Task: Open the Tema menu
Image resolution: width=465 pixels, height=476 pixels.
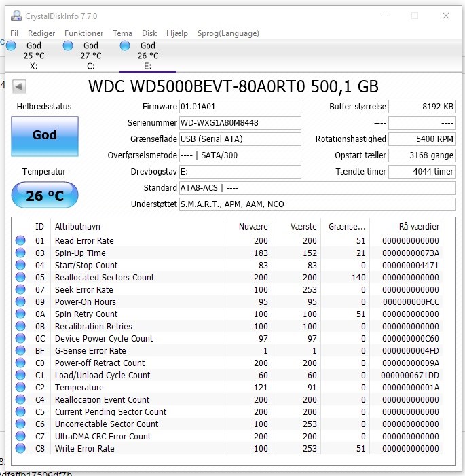Action: [122, 33]
